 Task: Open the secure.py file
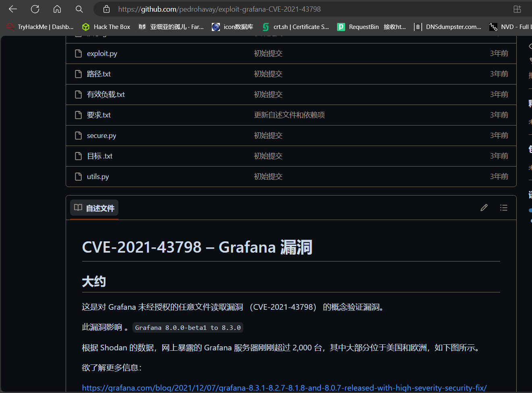101,136
